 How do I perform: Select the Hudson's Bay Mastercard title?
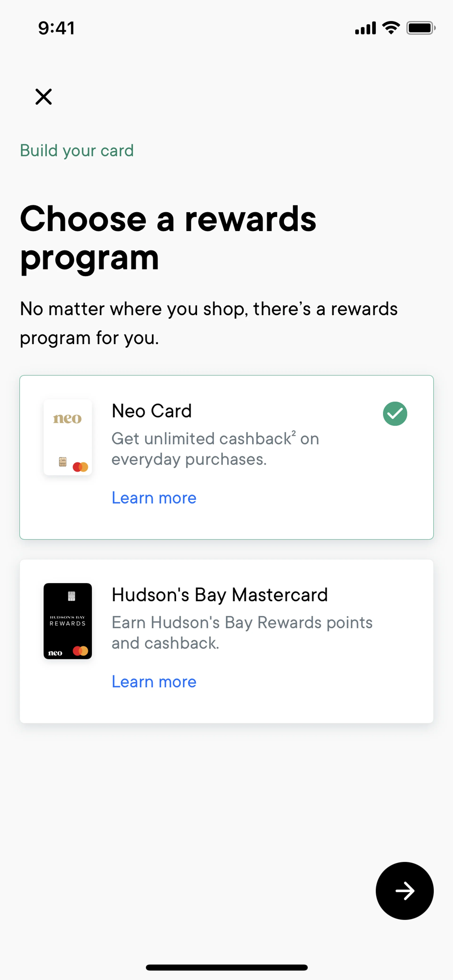tap(219, 595)
